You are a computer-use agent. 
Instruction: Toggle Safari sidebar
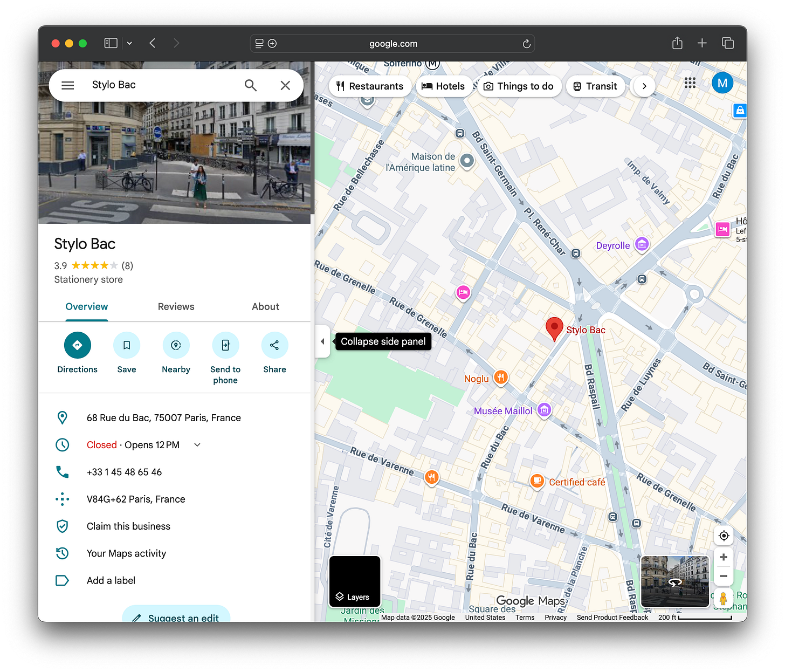coord(111,43)
